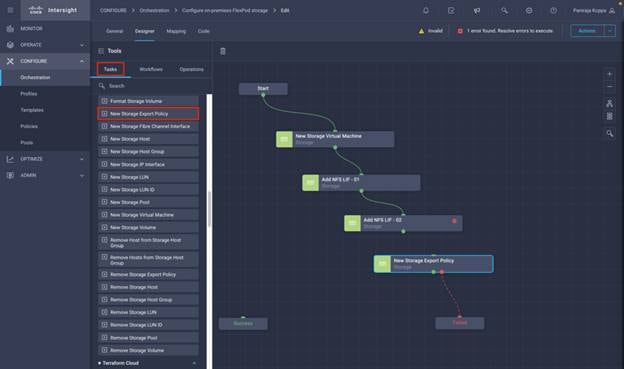This screenshot has width=624, height=369.
Task: Click the hamburger menu icon
Action: click(x=10, y=10)
